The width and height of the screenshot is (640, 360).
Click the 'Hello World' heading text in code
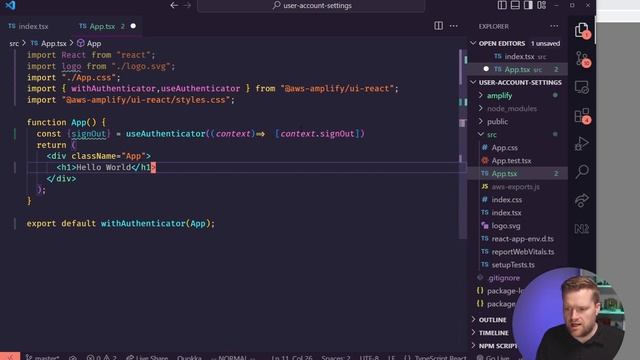104,167
